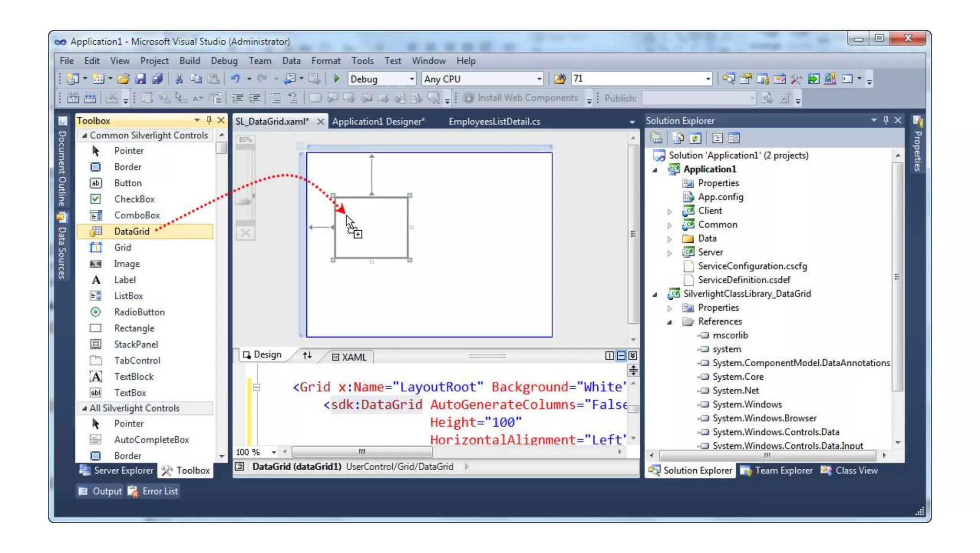Click the App.config file in Solution Explorer
Viewport: 980px width, 553px height.
coord(720,197)
